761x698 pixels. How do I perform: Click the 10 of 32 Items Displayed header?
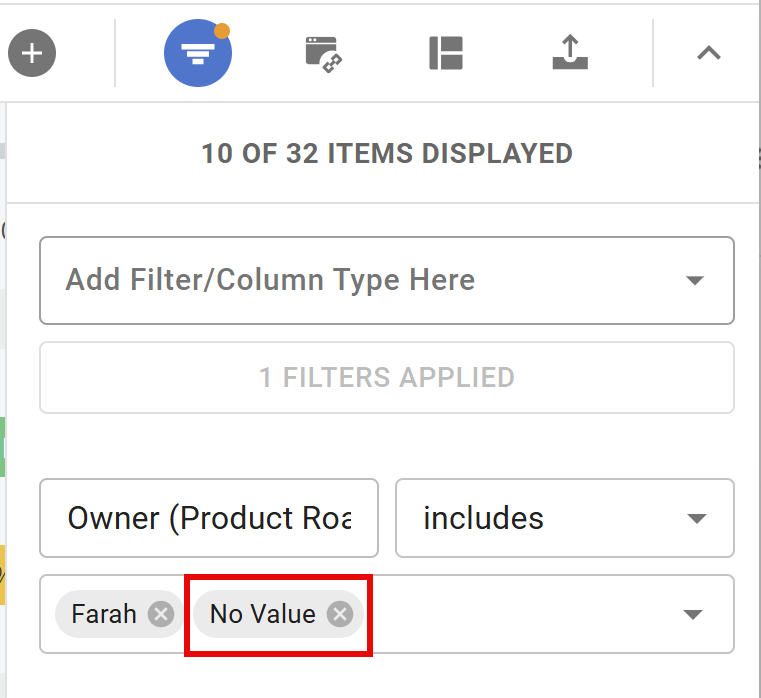(387, 154)
